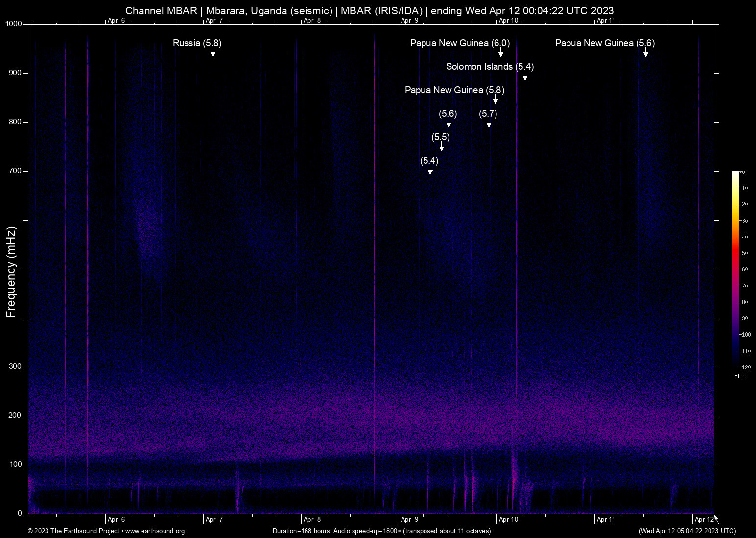Select the Apr 12 label at bottom right
This screenshot has height=538, width=756.
point(704,520)
